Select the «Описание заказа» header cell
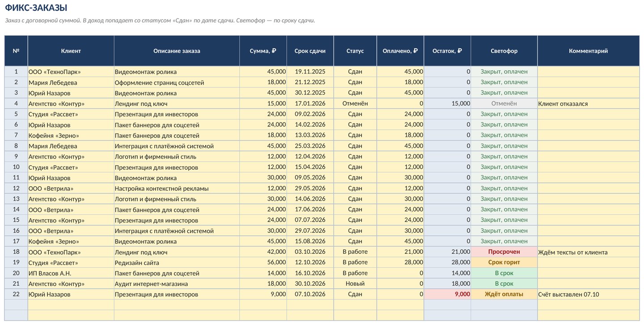644x325 pixels. tap(177, 51)
